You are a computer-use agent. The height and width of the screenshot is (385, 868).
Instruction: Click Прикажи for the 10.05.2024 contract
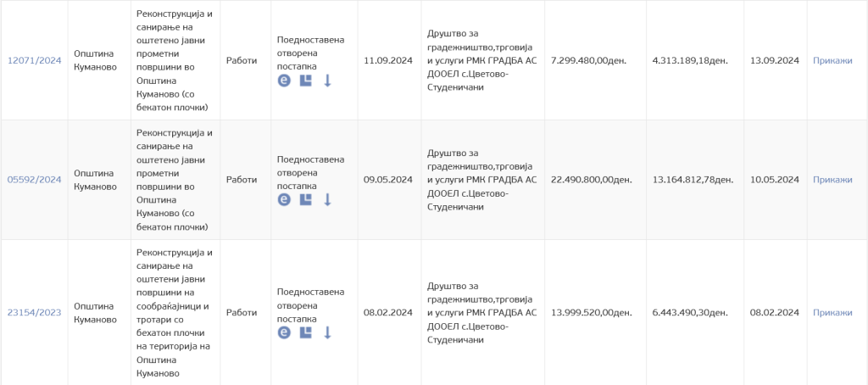(832, 180)
